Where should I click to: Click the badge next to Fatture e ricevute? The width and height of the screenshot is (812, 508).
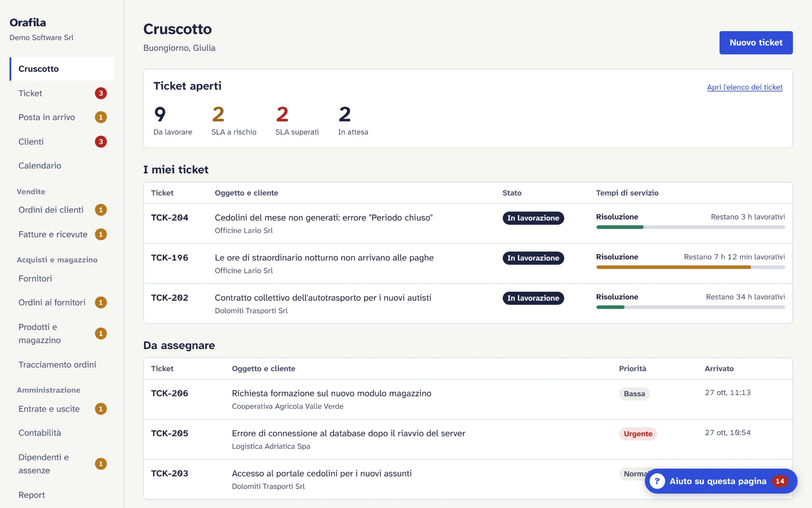pyautogui.click(x=101, y=234)
